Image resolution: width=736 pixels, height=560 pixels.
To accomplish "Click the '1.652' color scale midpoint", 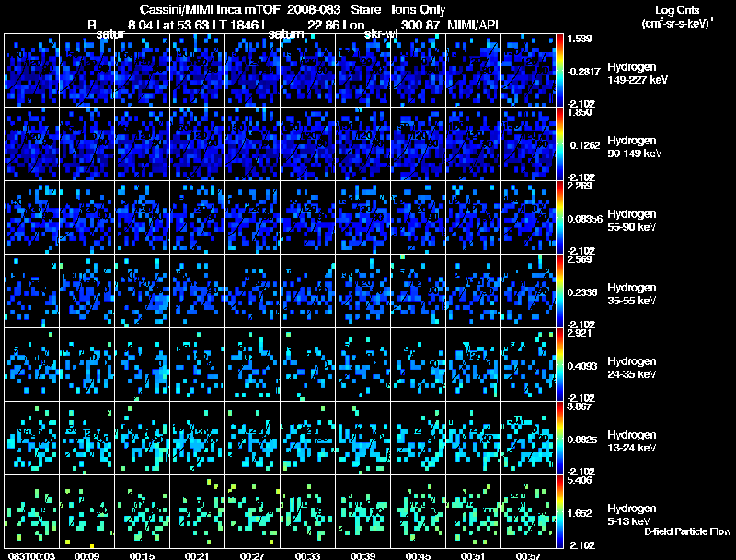I will 580,514.
